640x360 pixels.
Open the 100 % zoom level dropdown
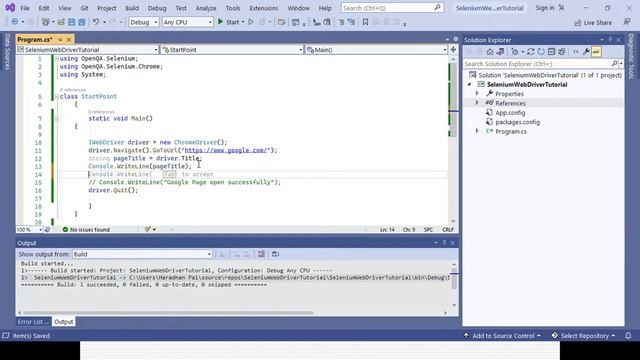[x=29, y=229]
